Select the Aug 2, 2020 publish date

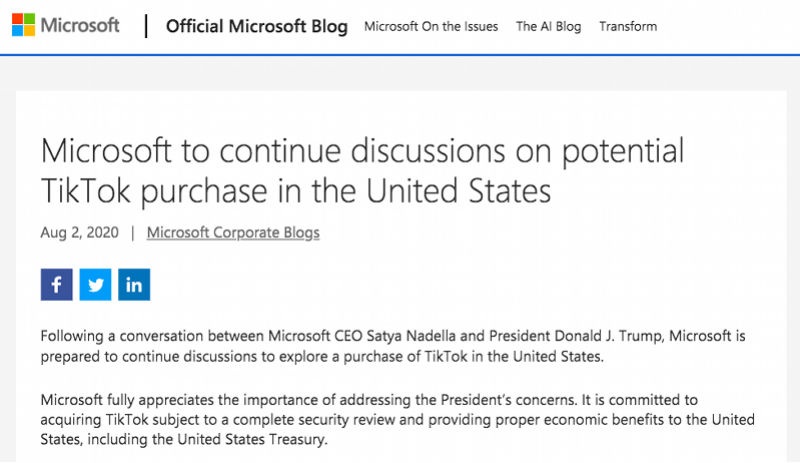pos(80,233)
